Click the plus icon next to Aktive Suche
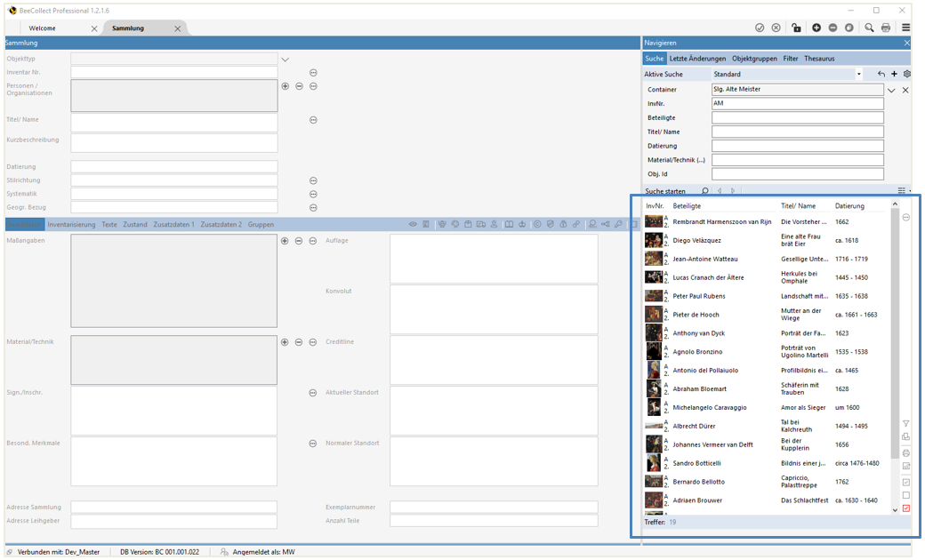Screen dimensions: 925x560 point(894,75)
